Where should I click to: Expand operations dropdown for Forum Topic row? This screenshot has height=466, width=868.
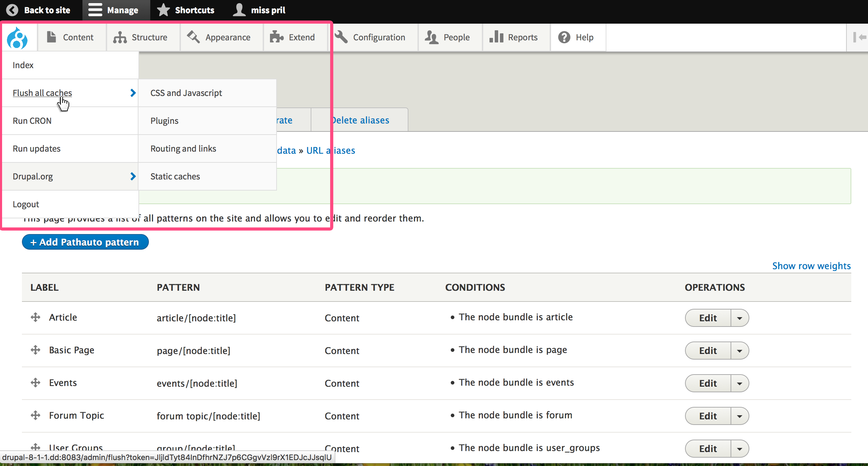pos(740,416)
